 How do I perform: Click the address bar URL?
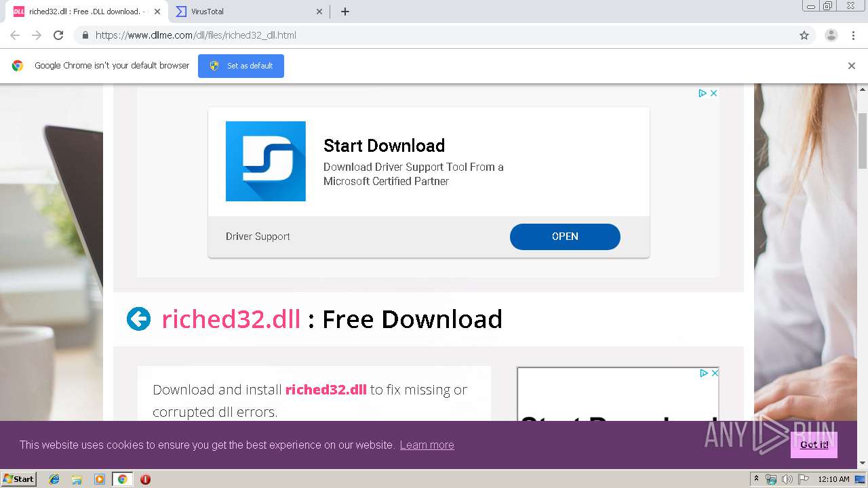click(196, 35)
